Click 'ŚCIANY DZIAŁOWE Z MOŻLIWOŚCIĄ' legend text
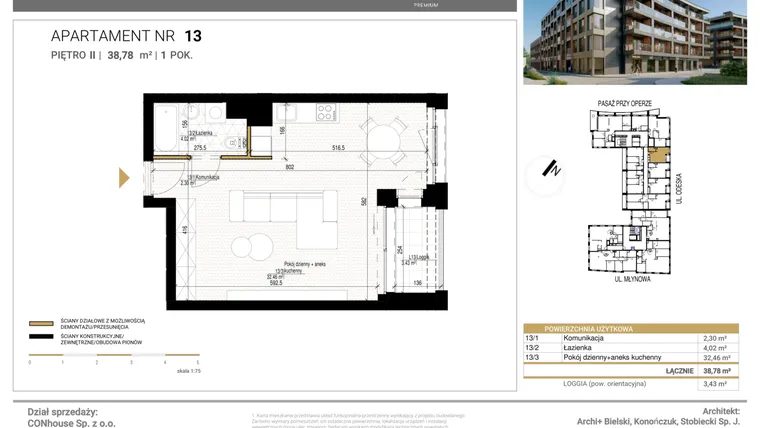The image size is (760, 428). pos(103,321)
